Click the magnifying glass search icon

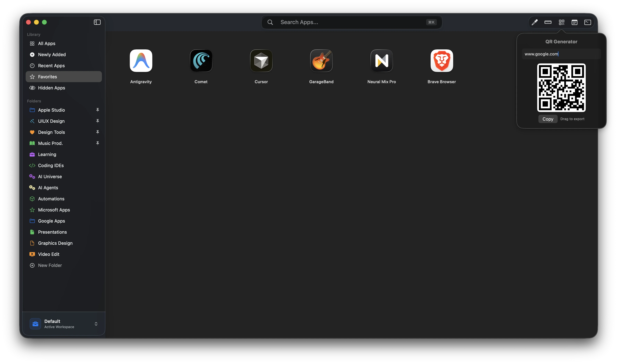pos(270,22)
